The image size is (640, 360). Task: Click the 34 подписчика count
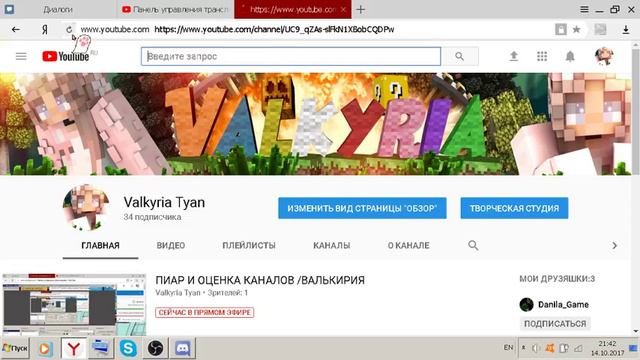coord(152,217)
